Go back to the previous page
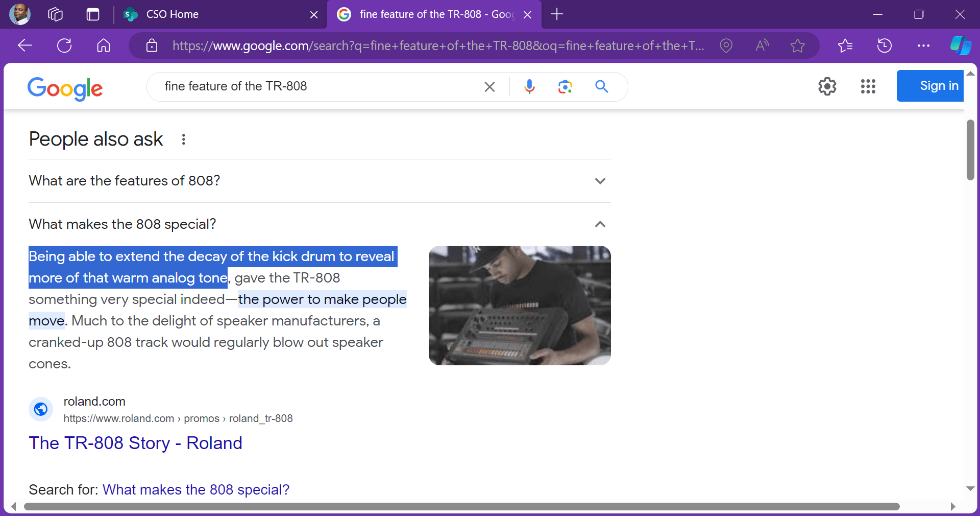The height and width of the screenshot is (516, 980). 25,45
